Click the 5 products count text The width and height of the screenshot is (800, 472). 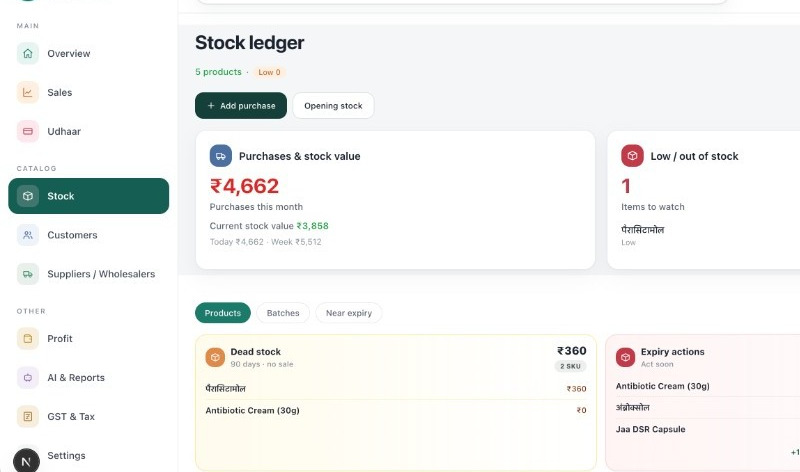[218, 72]
